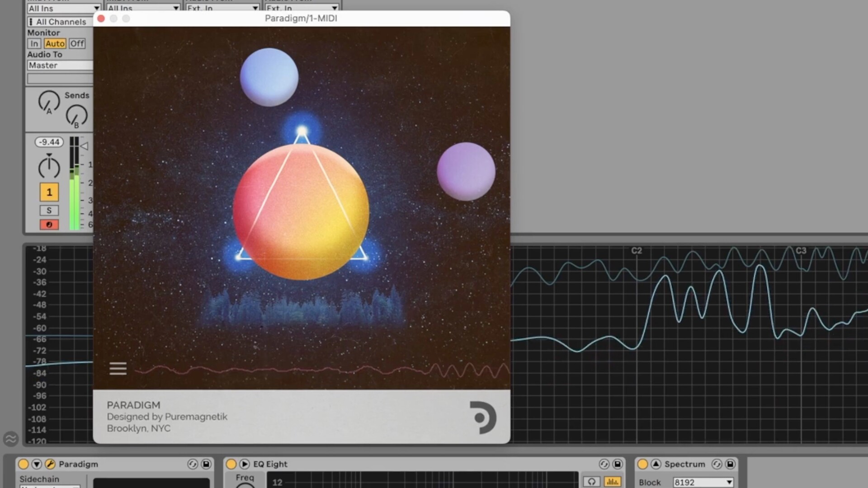Click the Paradigm device title
868x488 pixels.
pos(78,464)
